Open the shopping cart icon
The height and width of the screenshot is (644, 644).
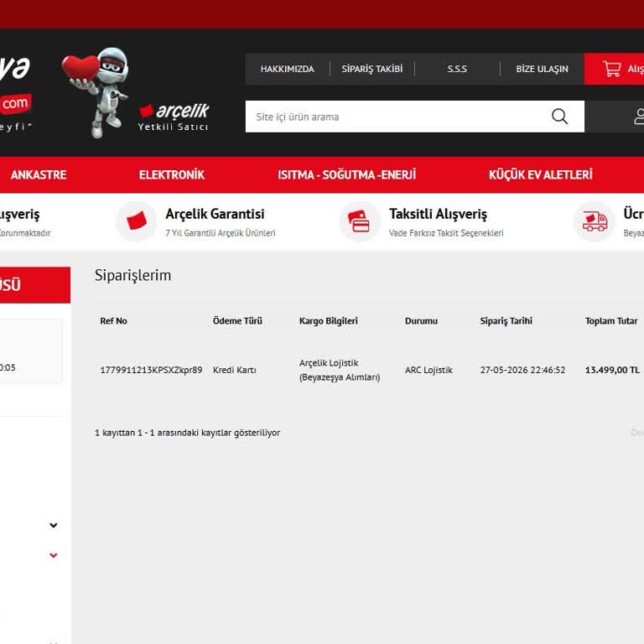(611, 69)
